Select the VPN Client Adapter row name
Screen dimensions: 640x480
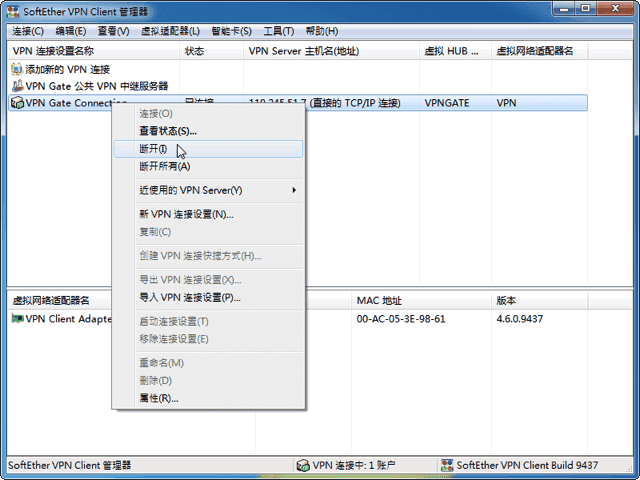tap(69, 319)
